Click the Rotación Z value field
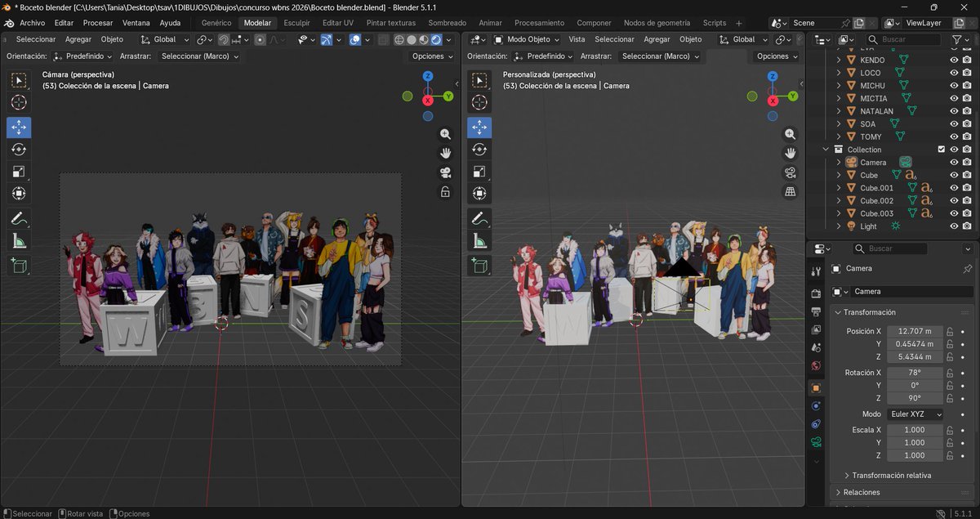Image resolution: width=980 pixels, height=519 pixels. (x=914, y=398)
